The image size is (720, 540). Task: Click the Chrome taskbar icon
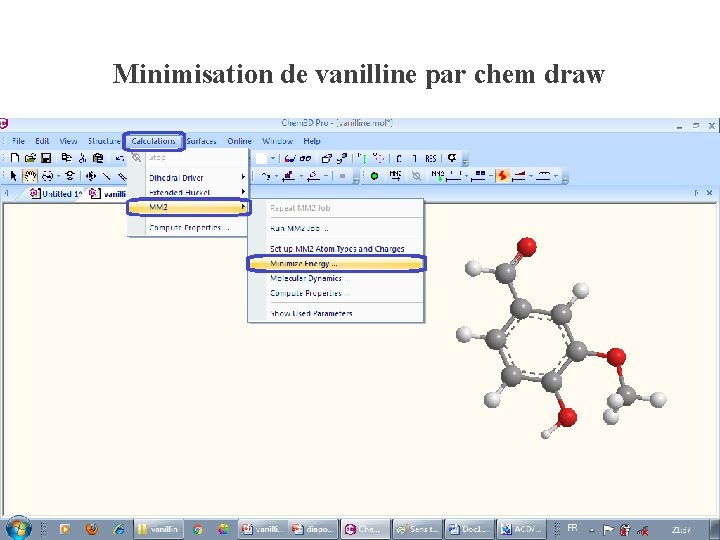[x=197, y=529]
